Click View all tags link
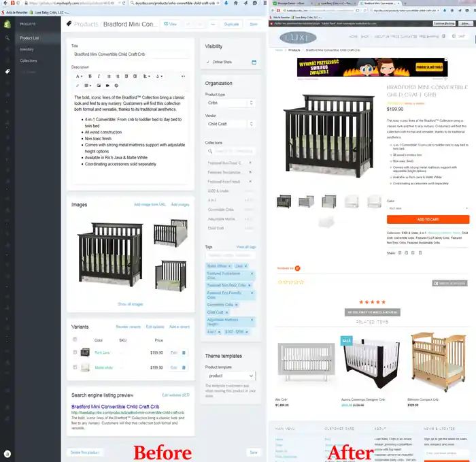476x462 pixels. 246,247
